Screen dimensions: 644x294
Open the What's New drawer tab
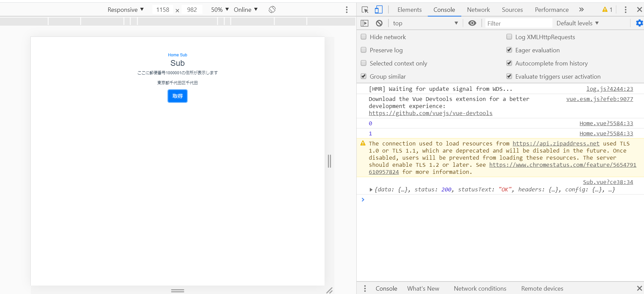pyautogui.click(x=423, y=289)
